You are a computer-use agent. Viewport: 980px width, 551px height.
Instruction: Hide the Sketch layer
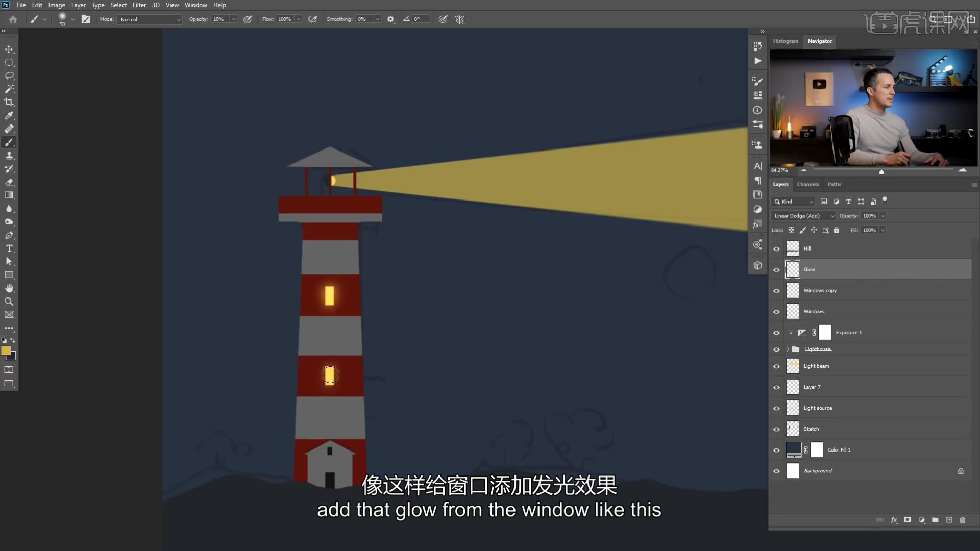pyautogui.click(x=777, y=429)
